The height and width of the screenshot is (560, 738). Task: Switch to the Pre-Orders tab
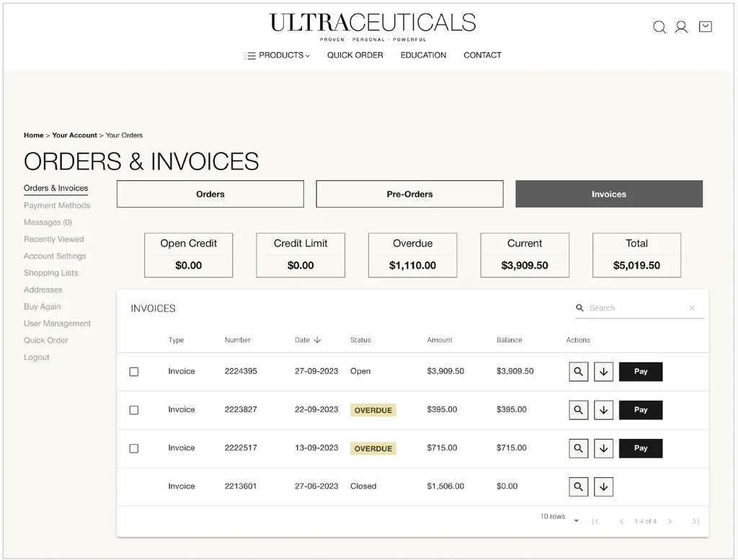click(x=409, y=194)
